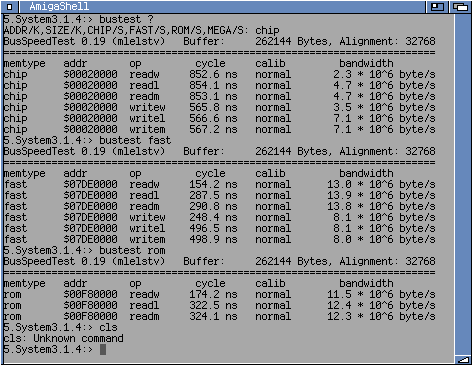Click the fast readl cycle value 287.5 ns
472x365 pixels.
(x=213, y=195)
